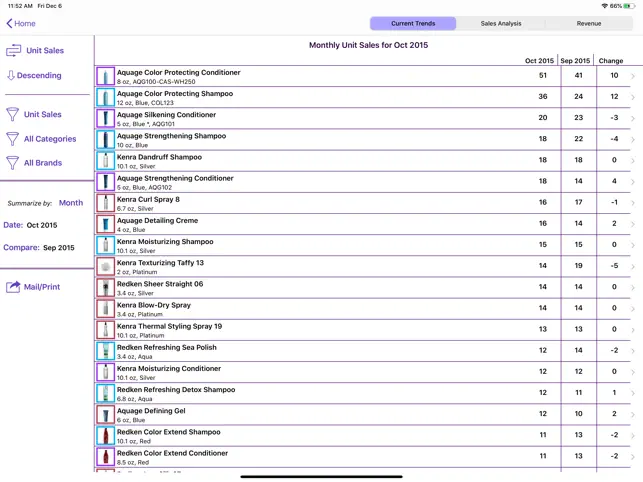Open Aquage Color Protecting Shampoo product thumbnail
This screenshot has height=482, width=643.
pyautogui.click(x=105, y=98)
